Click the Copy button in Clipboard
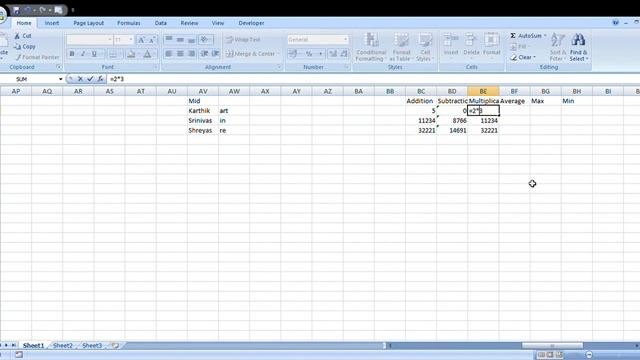The image size is (640, 360). 24,47
